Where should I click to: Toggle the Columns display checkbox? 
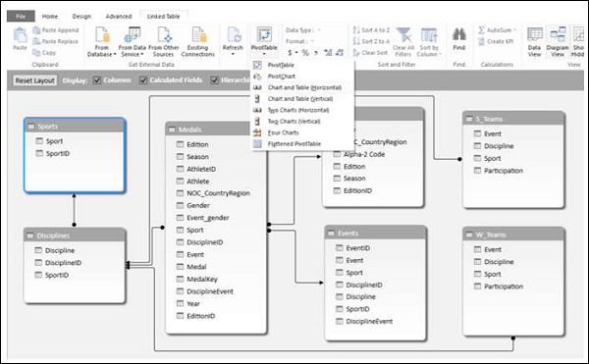pyautogui.click(x=97, y=79)
